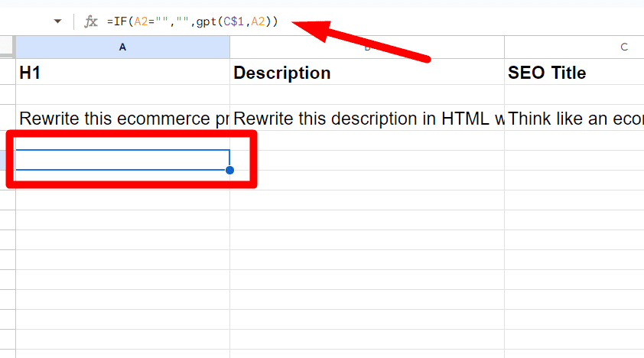Click the selected blue-outlined cell in column A
Image resolution: width=644 pixels, height=358 pixels.
pyautogui.click(x=123, y=160)
